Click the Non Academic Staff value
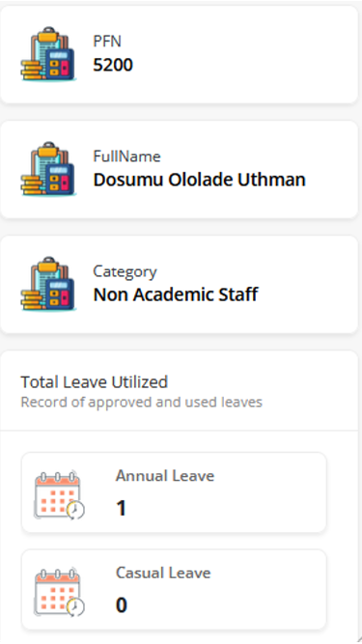This screenshot has width=362, height=644. pos(176,294)
